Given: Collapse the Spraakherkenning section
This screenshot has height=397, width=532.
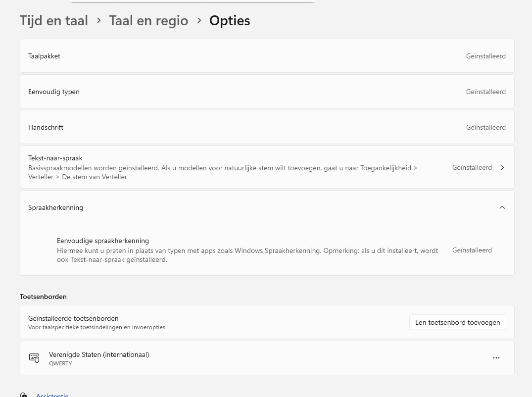Looking at the screenshot, I should tap(502, 207).
